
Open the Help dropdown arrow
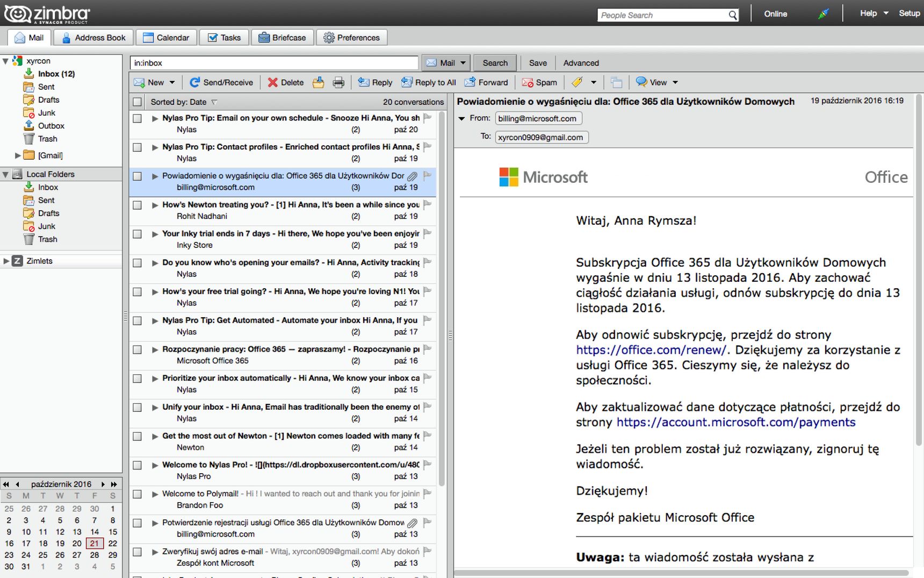click(886, 13)
